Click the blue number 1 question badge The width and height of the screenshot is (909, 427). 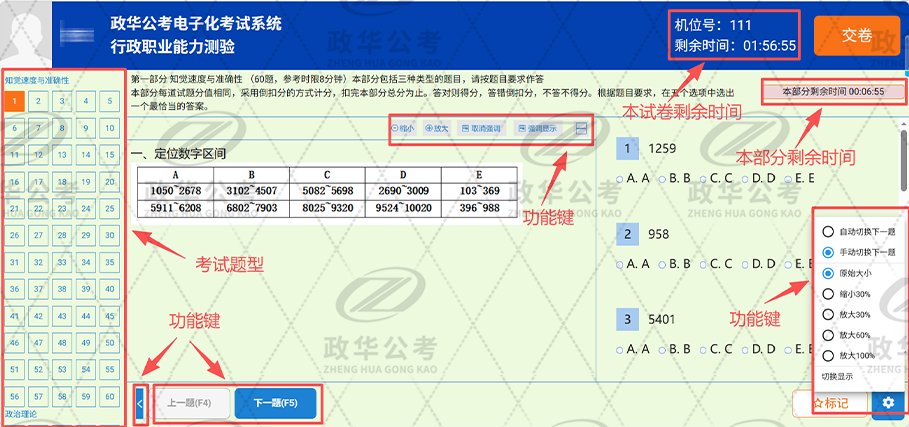point(627,149)
